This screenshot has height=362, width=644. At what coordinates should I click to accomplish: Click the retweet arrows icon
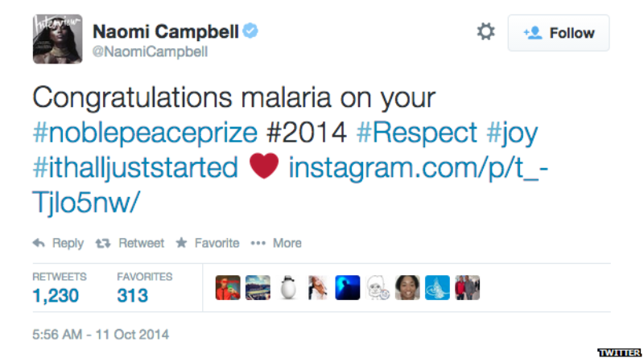point(103,244)
